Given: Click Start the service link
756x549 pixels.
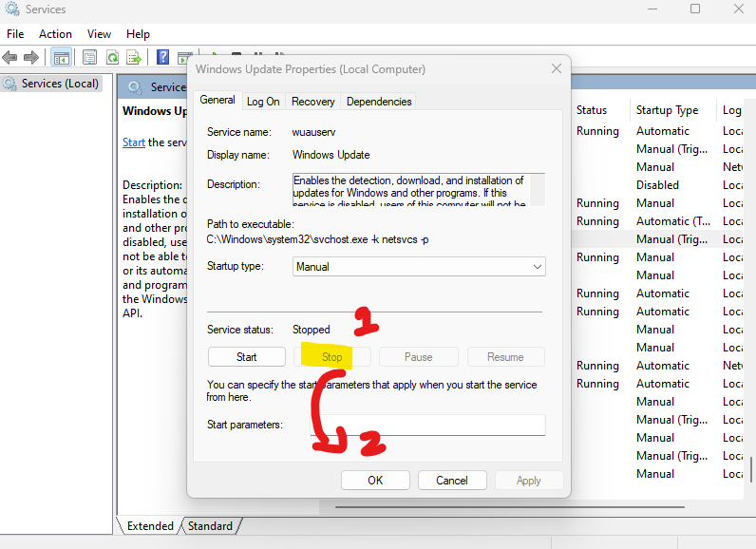Looking at the screenshot, I should [134, 142].
